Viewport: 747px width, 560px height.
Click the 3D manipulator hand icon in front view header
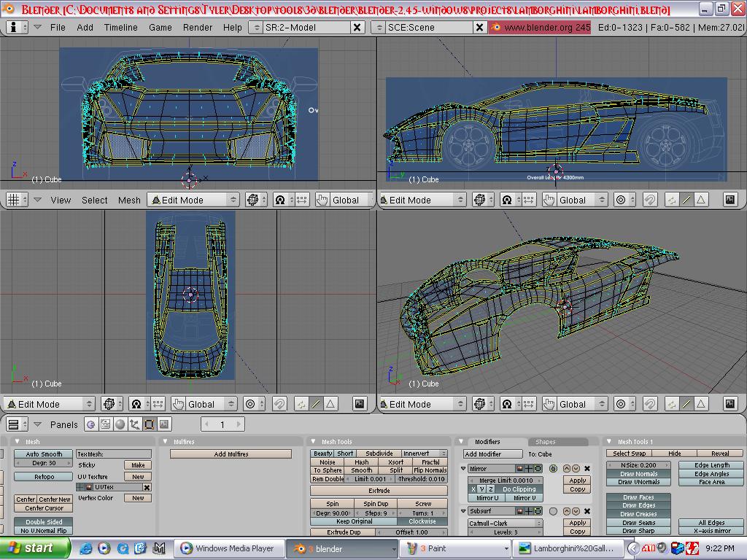point(322,200)
